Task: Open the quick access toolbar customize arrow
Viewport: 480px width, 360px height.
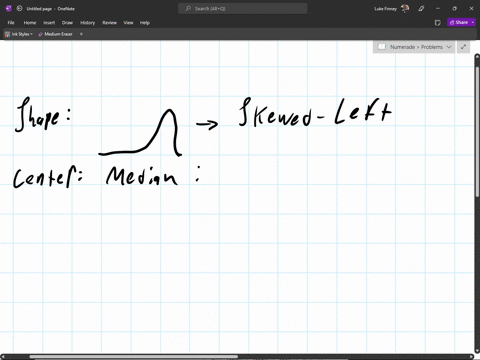Action: [x=81, y=34]
